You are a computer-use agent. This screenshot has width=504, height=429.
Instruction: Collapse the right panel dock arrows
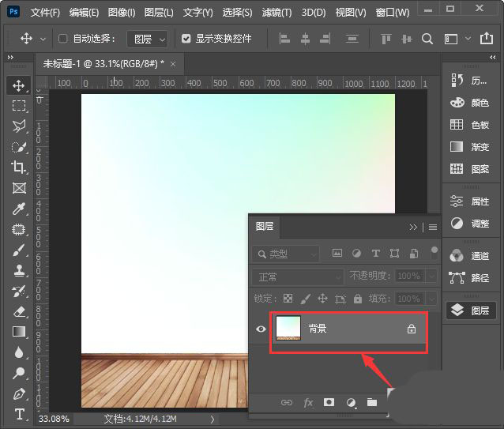click(x=493, y=57)
